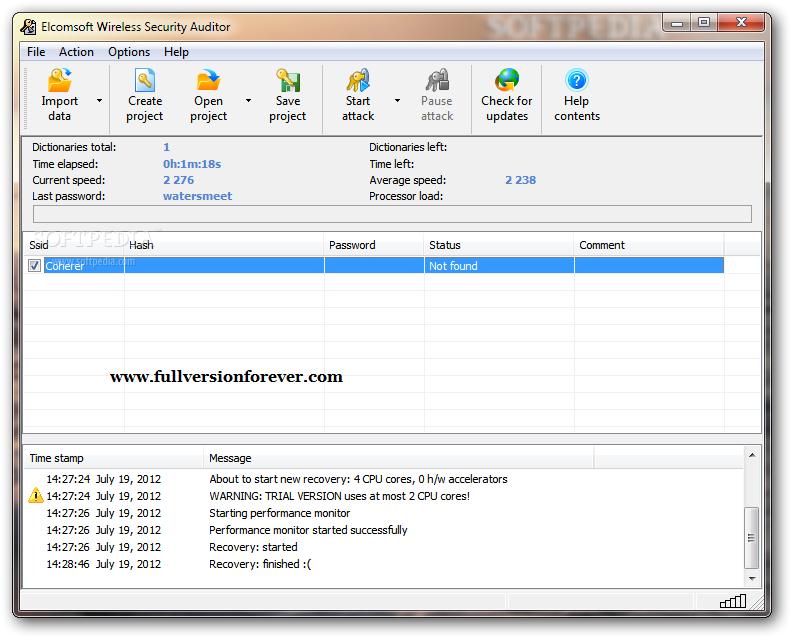The image size is (792, 638).
Task: Click current speed value '2 276'
Action: click(178, 180)
